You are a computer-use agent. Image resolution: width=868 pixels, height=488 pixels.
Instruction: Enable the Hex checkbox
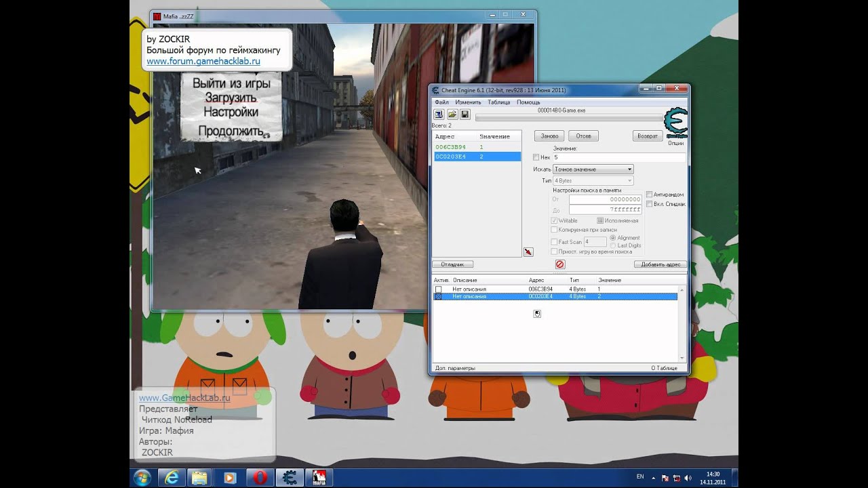pos(536,157)
